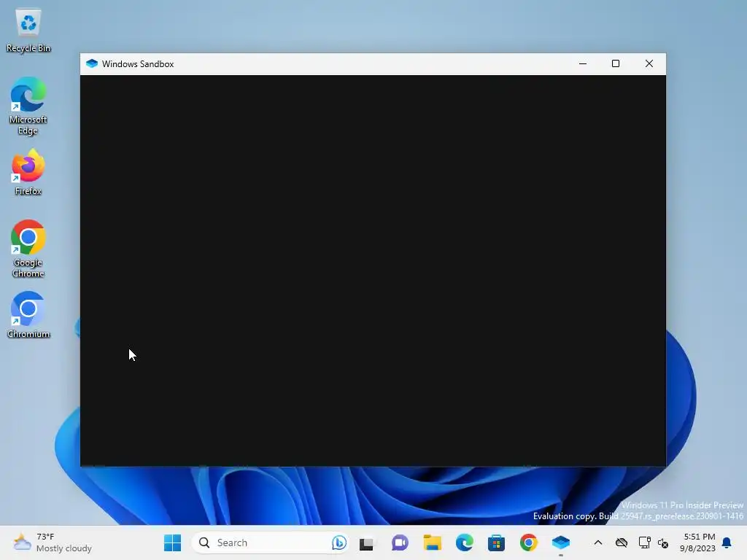Open Microsoft Store from the taskbar

click(x=496, y=542)
